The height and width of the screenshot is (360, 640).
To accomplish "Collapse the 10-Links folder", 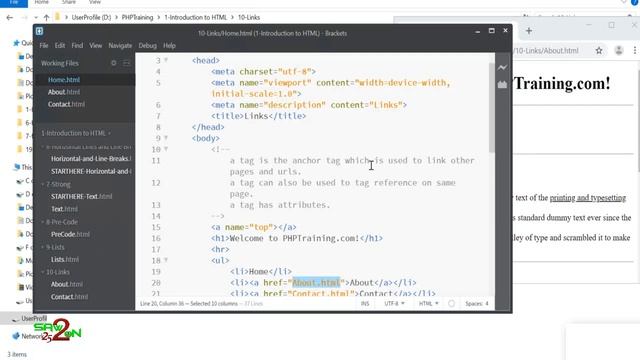I will pos(56,272).
